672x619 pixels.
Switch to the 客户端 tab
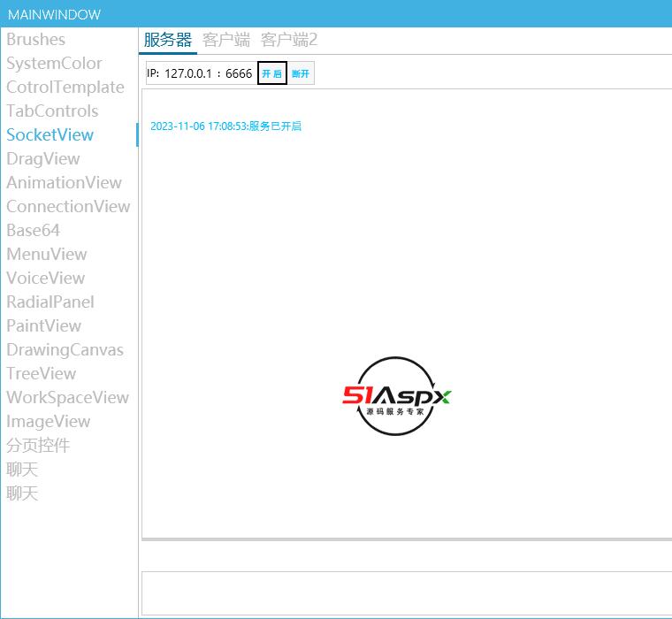(225, 41)
